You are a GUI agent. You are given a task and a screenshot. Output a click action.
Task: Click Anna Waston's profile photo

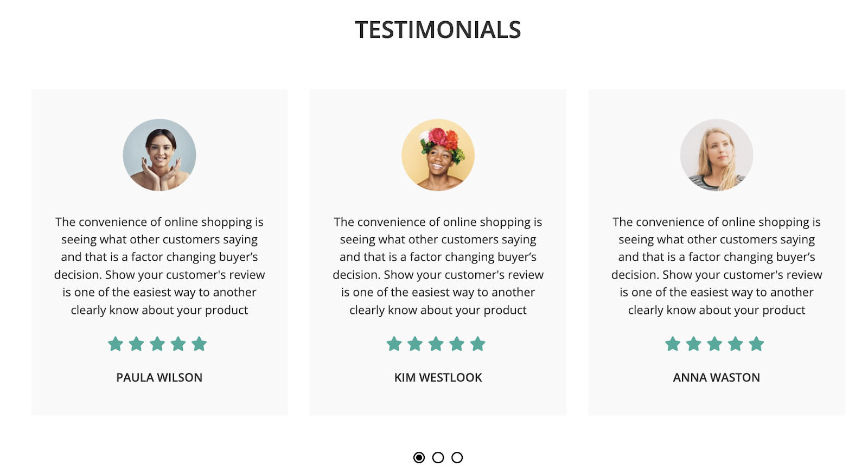click(x=717, y=155)
